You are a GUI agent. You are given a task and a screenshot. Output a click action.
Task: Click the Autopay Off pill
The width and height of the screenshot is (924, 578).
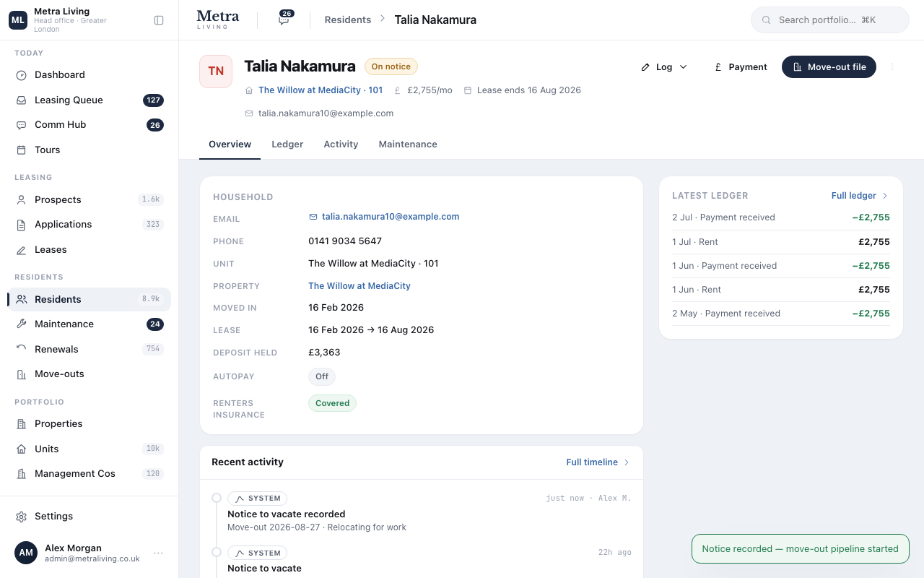point(322,376)
